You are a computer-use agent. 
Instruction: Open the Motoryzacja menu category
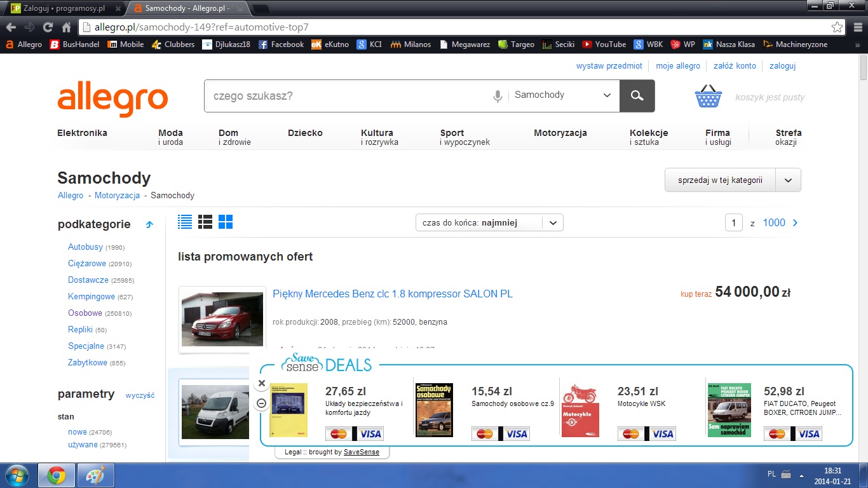(560, 133)
